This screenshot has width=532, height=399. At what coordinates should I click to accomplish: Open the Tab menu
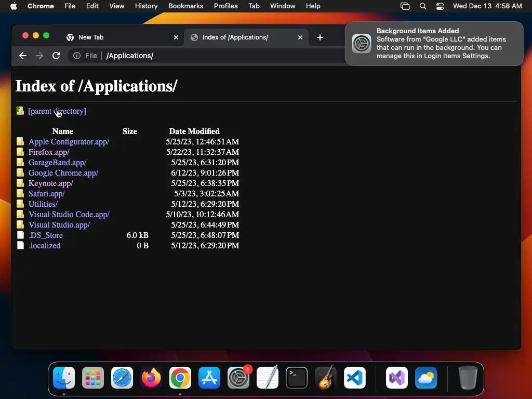tap(254, 6)
